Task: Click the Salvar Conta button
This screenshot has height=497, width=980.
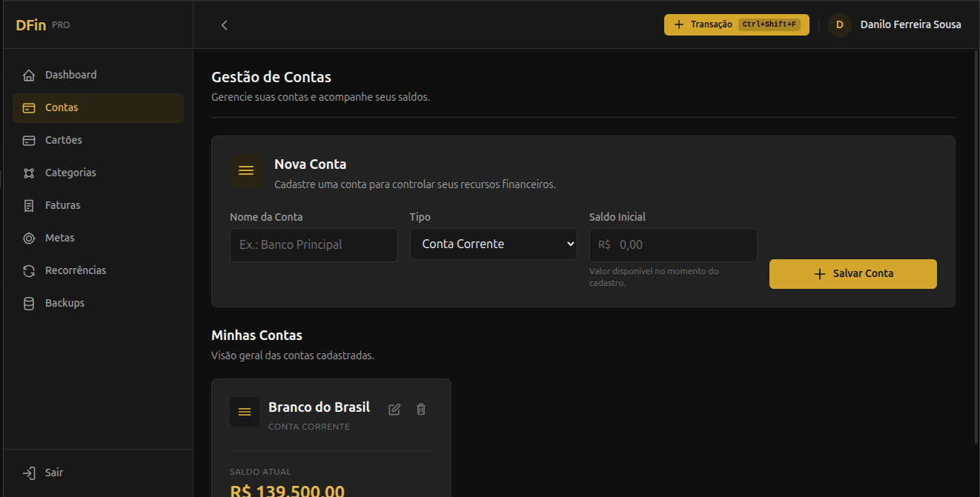Action: [x=853, y=273]
